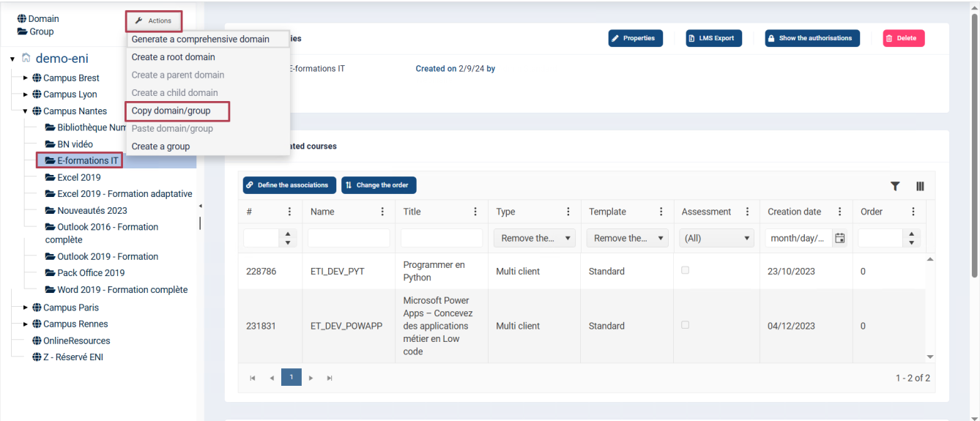The width and height of the screenshot is (980, 421).
Task: Click the Properties button
Action: pyautogui.click(x=635, y=38)
